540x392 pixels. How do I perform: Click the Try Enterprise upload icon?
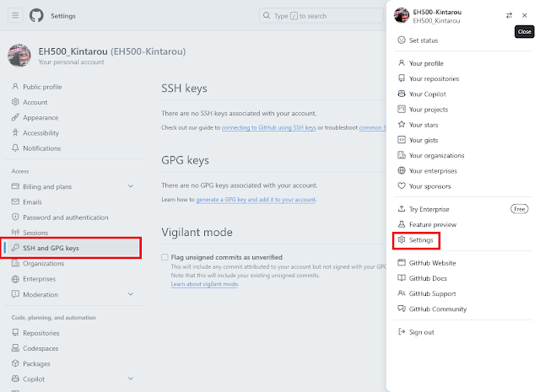pos(402,208)
